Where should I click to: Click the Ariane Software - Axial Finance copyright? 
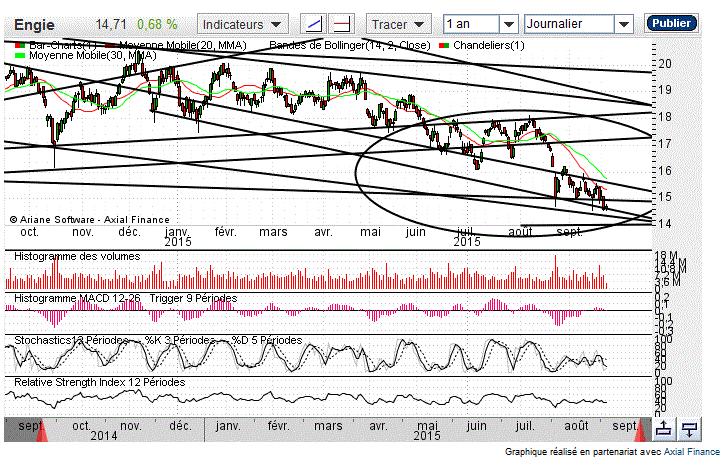(x=89, y=220)
